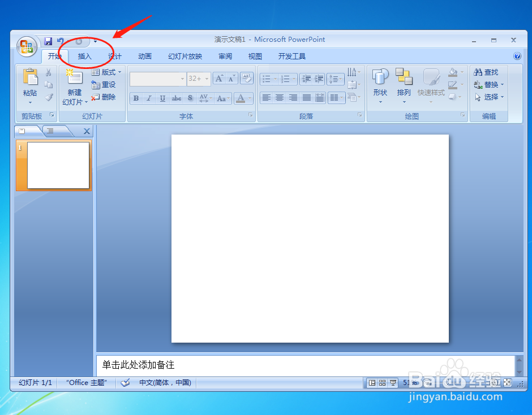This screenshot has height=415, width=532.
Task: Open the quick access toolbar customize arrow
Action: pyautogui.click(x=95, y=42)
